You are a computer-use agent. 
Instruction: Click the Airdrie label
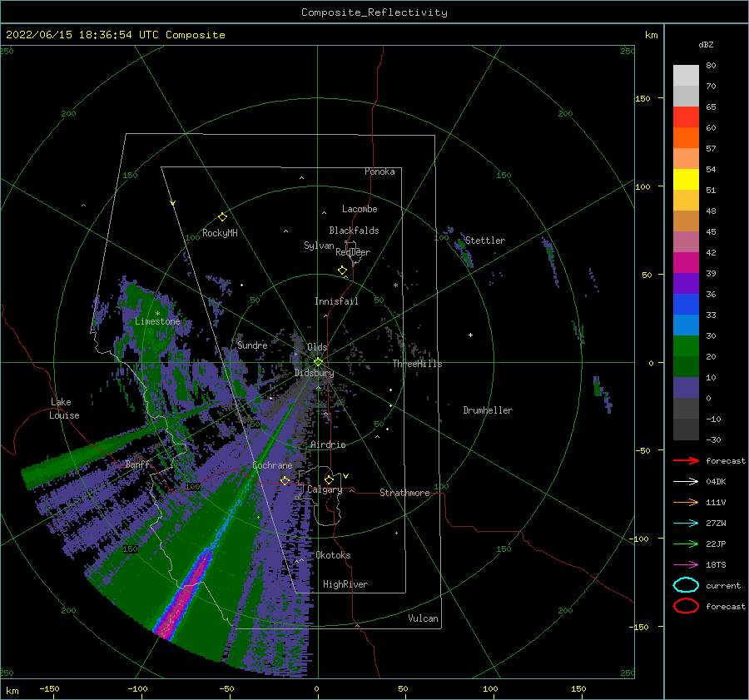(x=328, y=444)
